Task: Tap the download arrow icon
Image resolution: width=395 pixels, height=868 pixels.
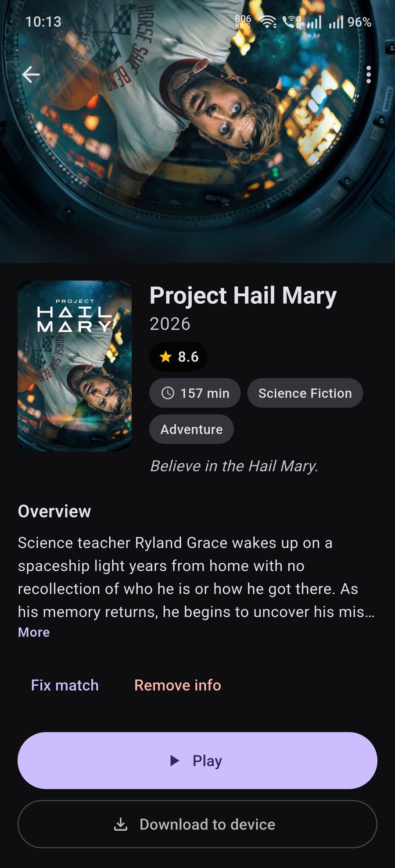Action: pos(121,824)
